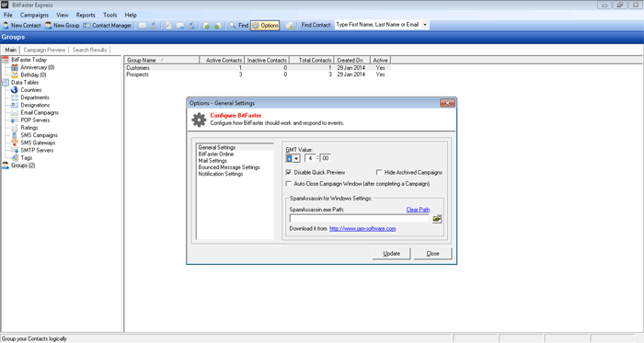Click the envelope with arrow toolbar icon
Viewport: 644px width, 343px height.
pyautogui.click(x=180, y=26)
